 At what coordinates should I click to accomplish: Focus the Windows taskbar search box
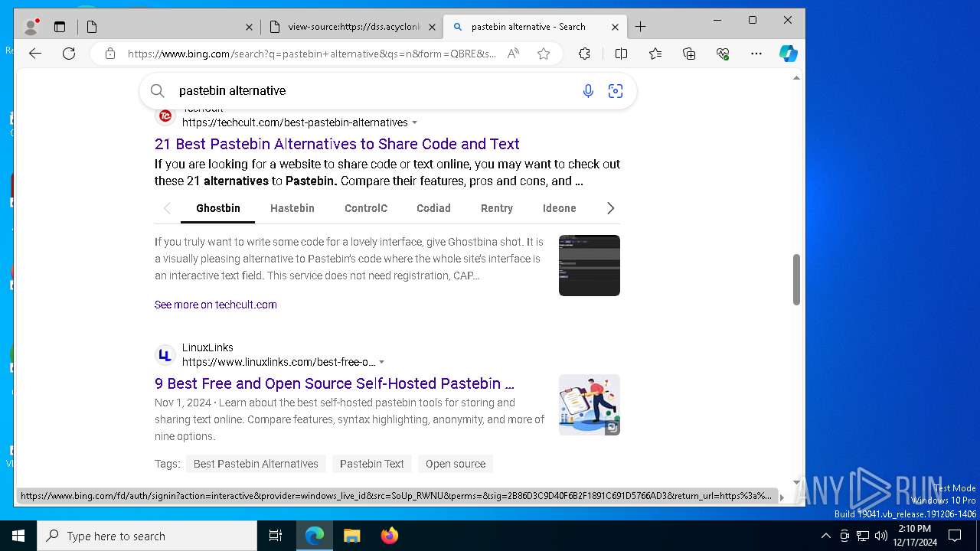147,536
